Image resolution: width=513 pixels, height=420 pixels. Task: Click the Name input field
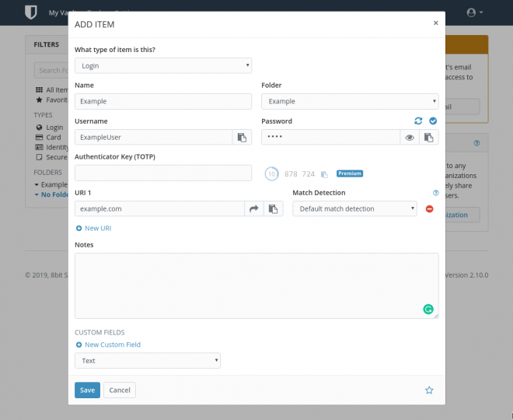coord(163,101)
